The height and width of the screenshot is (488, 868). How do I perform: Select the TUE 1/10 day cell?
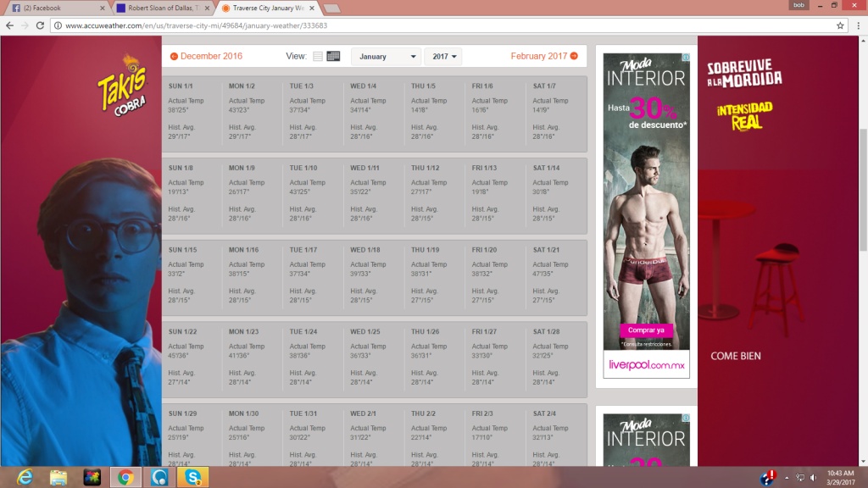[314, 196]
